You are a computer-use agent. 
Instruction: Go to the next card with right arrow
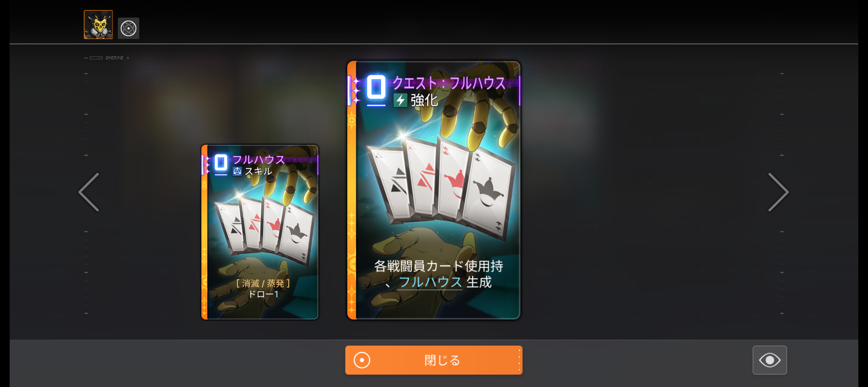click(x=778, y=192)
